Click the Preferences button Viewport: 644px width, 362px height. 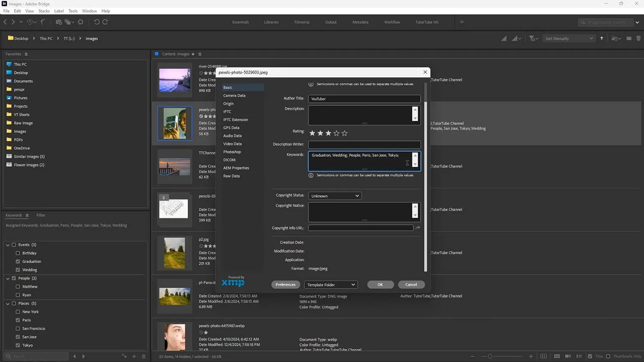click(285, 285)
